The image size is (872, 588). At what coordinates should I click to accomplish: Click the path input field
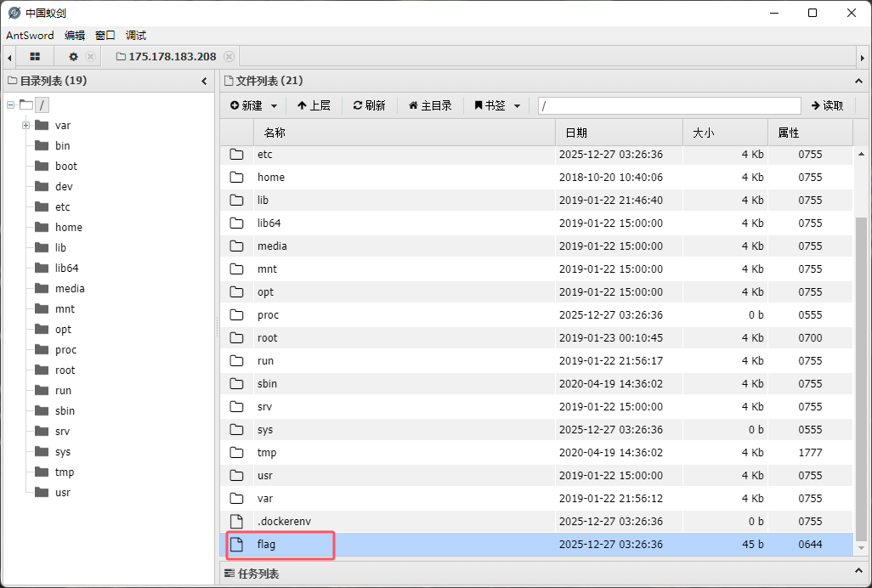[x=669, y=105]
